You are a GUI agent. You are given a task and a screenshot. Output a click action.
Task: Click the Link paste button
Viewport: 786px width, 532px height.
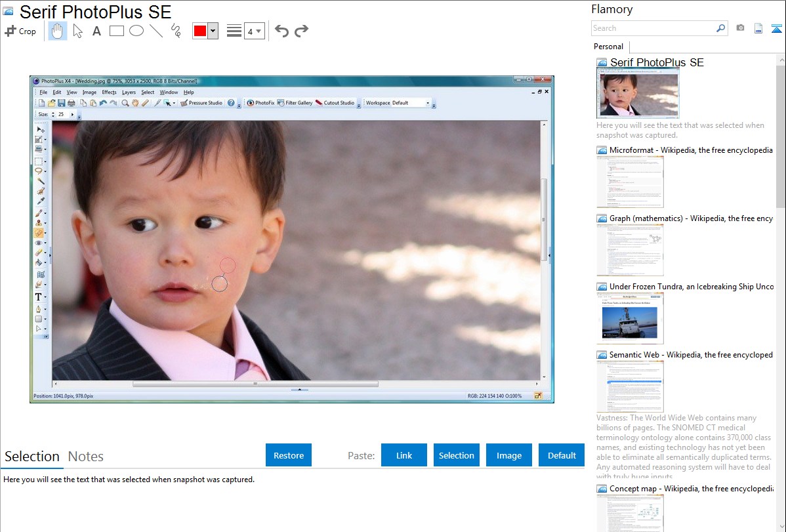[x=404, y=455]
